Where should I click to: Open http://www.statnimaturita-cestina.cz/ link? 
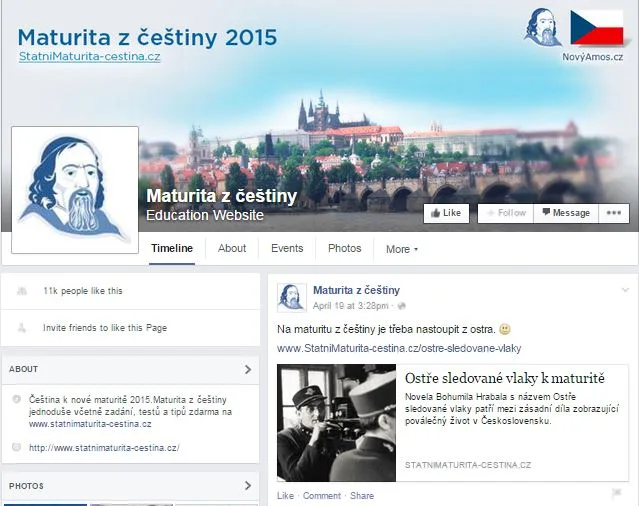click(x=104, y=448)
